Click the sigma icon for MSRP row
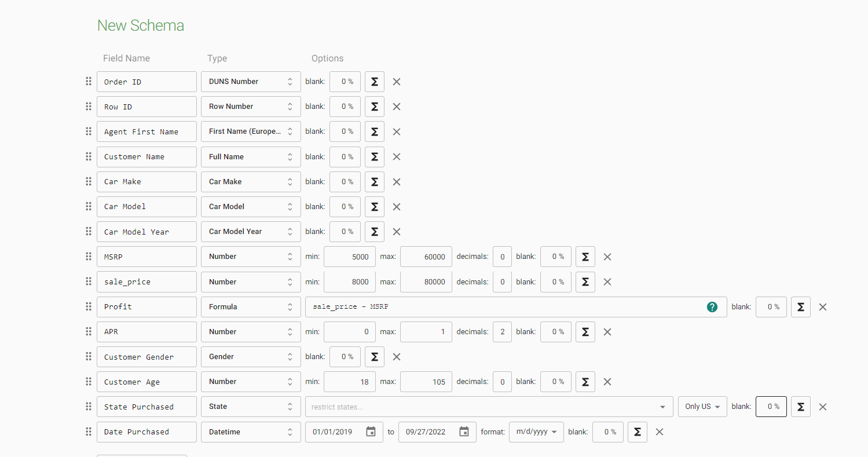 point(585,257)
